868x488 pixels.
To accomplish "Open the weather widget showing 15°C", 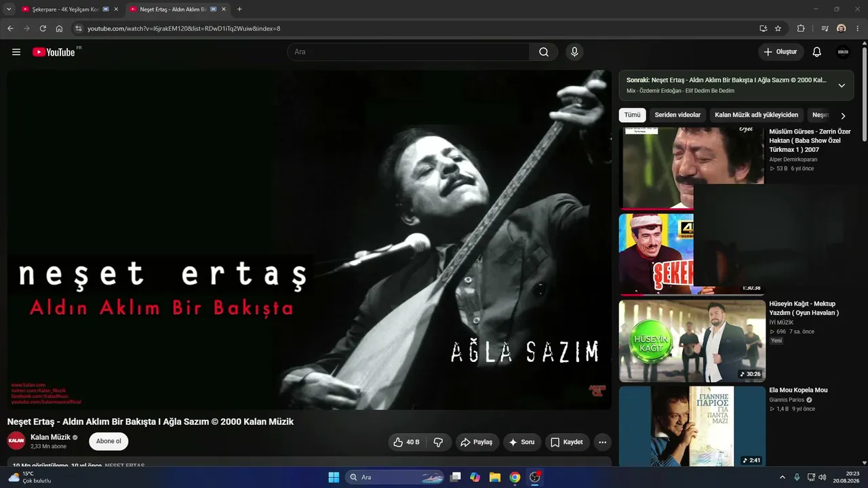I will [30, 477].
